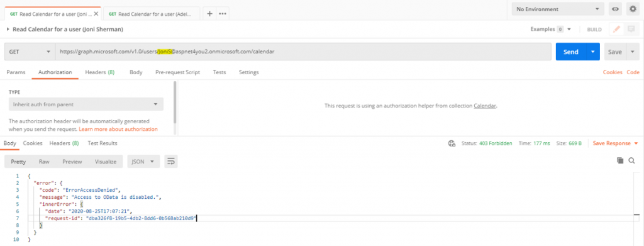Click the request URL input field
This screenshot has width=644, height=246.
303,52
